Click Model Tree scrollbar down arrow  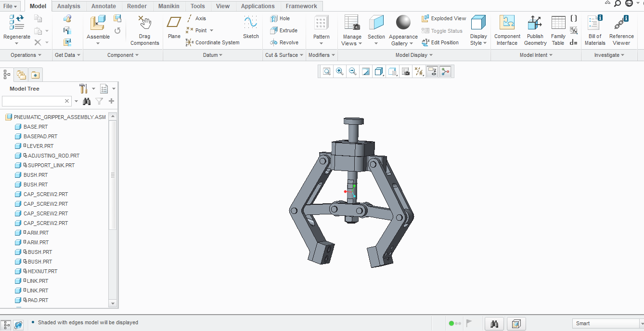click(113, 304)
